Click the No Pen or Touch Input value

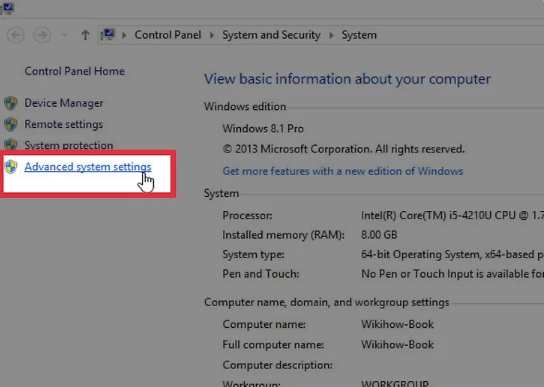click(452, 274)
